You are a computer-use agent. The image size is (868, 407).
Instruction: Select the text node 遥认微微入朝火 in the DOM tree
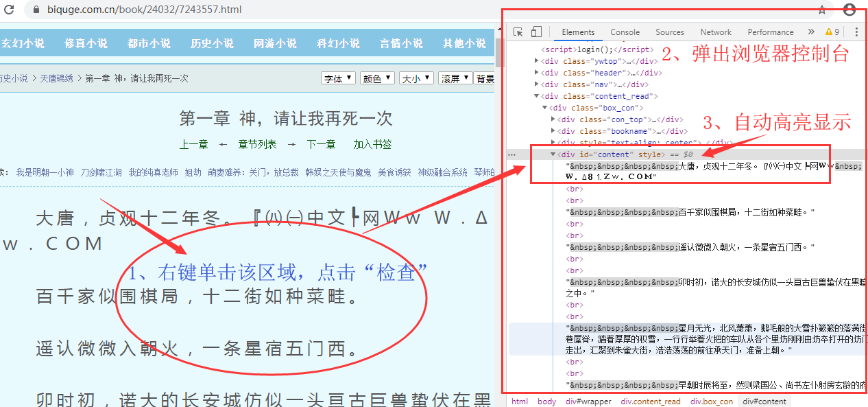tap(690, 247)
